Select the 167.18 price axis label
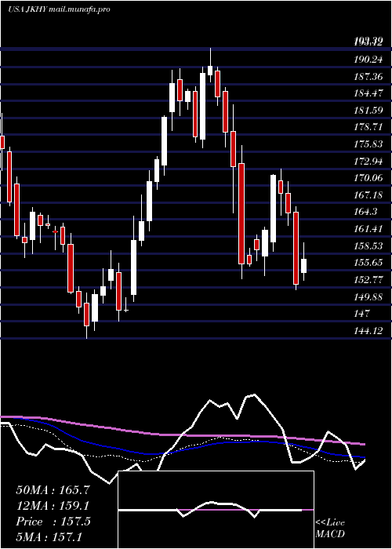 tap(368, 195)
